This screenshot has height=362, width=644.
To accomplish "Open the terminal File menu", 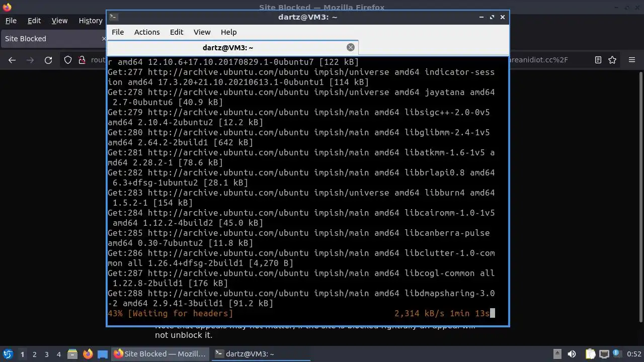I will pyautogui.click(x=118, y=32).
